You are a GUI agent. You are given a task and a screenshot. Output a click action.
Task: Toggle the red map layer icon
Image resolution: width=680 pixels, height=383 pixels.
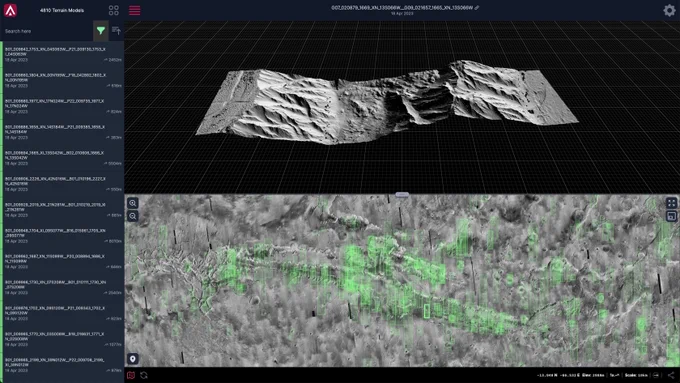point(131,375)
